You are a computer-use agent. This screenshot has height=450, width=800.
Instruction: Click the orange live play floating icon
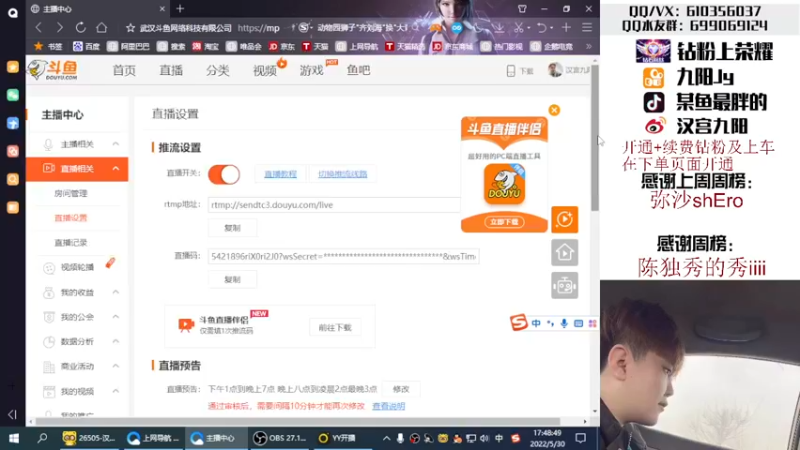(564, 219)
